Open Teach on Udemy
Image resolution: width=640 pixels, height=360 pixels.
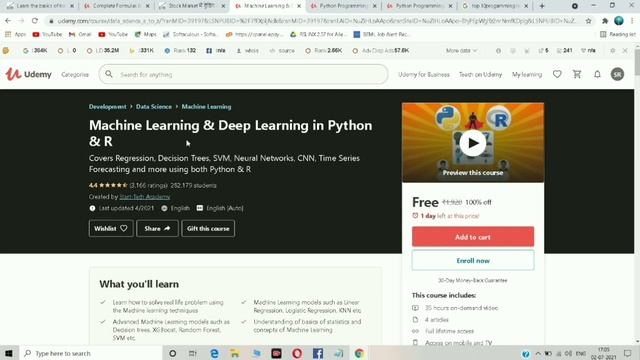click(x=480, y=74)
